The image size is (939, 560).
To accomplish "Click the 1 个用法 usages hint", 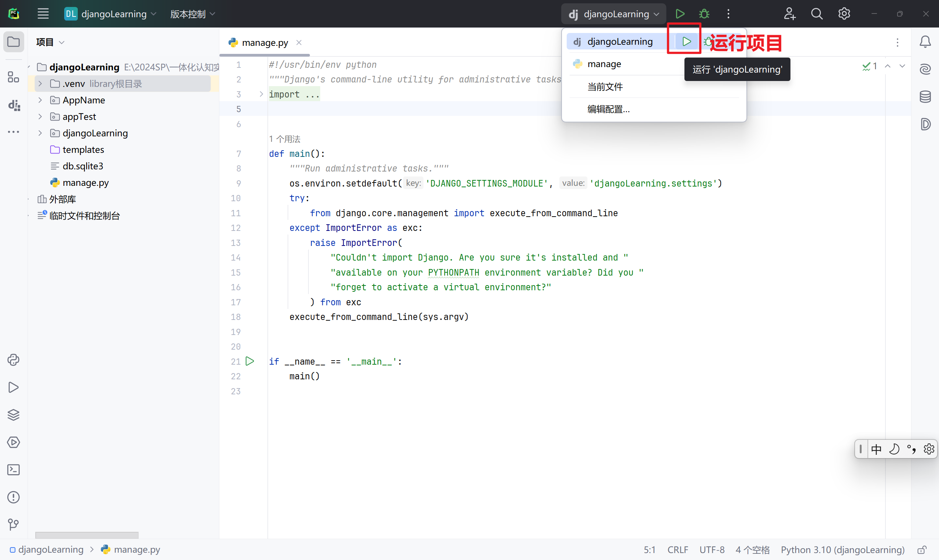I will (x=284, y=139).
